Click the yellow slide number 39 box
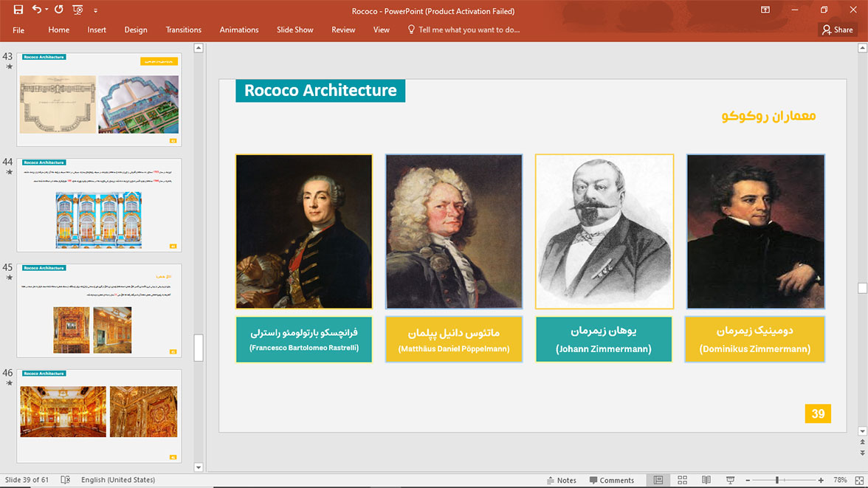The image size is (868, 488). [818, 413]
